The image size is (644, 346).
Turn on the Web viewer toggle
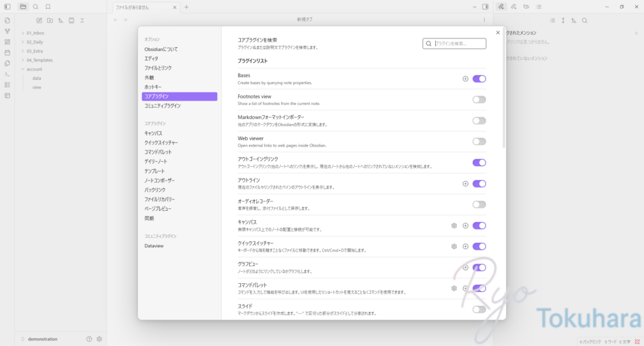tap(479, 142)
